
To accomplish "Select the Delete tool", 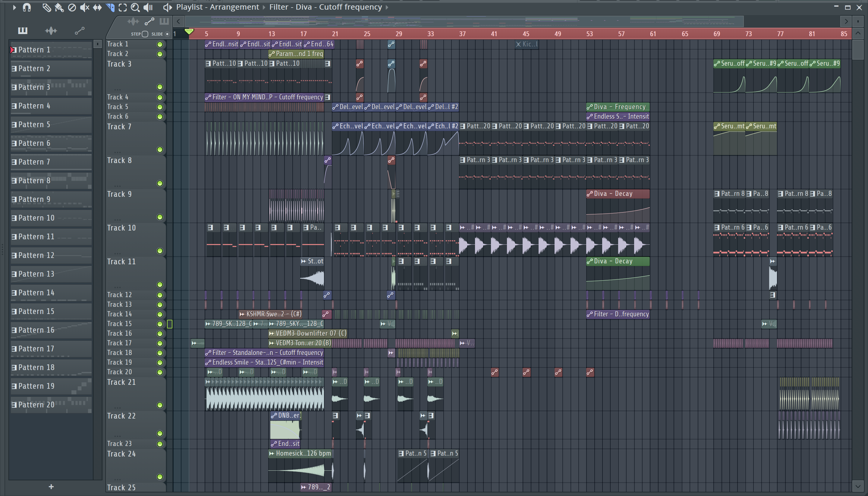I will click(72, 7).
